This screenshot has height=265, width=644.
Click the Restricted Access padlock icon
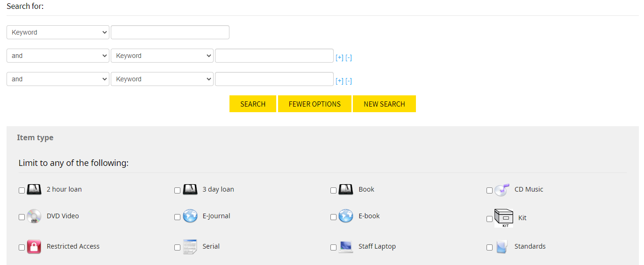(x=34, y=247)
